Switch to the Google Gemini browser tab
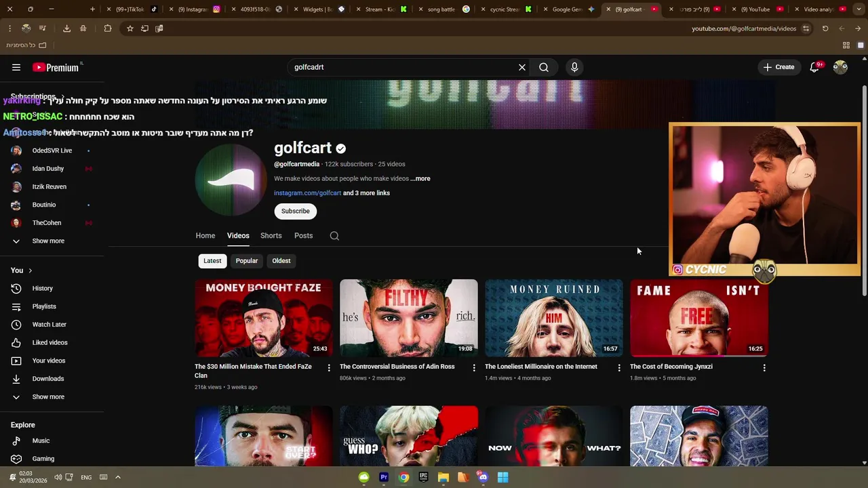Screen dimensions: 868x488 pos(570,9)
